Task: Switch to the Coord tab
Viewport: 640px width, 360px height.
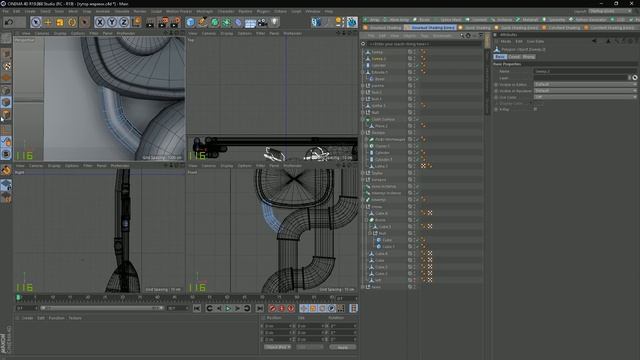Action: 514,57
